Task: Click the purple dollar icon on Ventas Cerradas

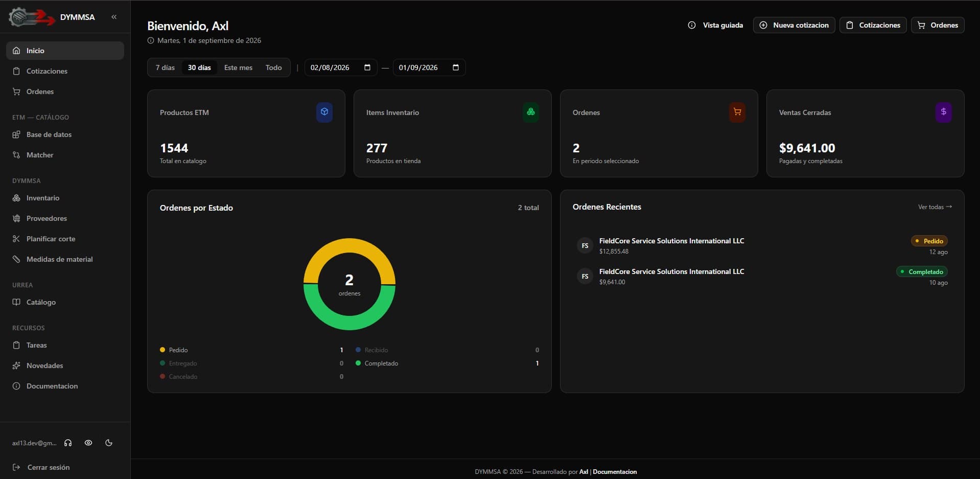Action: coord(944,112)
